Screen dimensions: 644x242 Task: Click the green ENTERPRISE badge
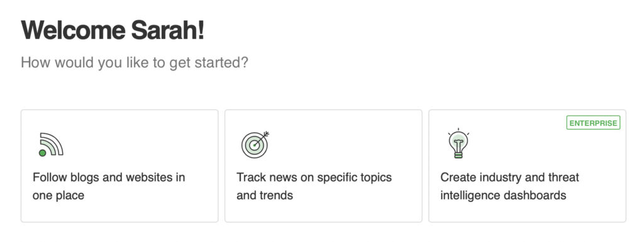pyautogui.click(x=593, y=123)
